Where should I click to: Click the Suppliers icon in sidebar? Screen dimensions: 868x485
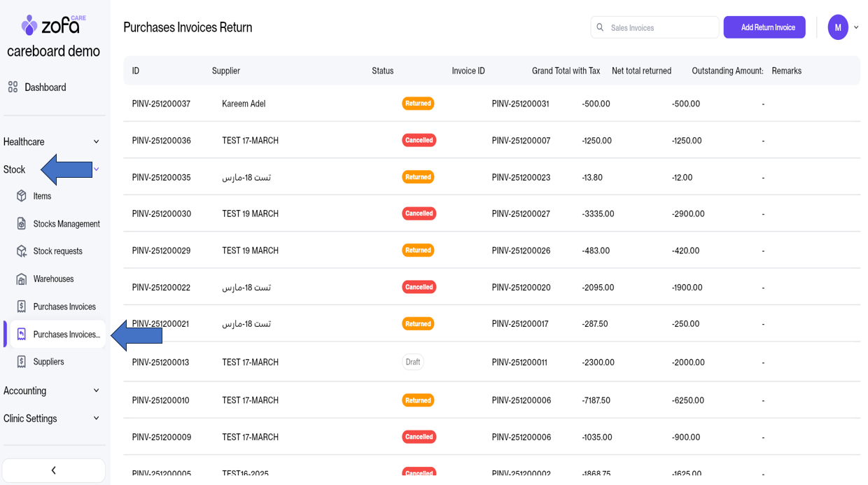(x=22, y=362)
